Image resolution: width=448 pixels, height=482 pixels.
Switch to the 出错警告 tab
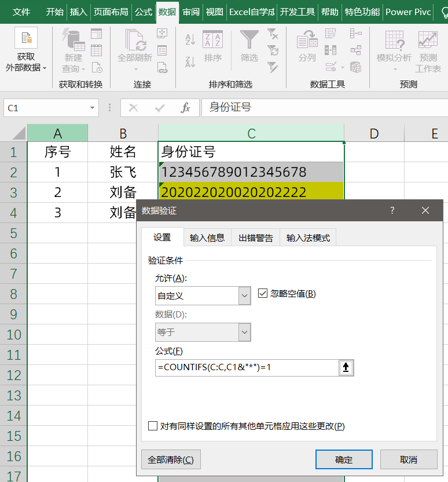tap(255, 238)
